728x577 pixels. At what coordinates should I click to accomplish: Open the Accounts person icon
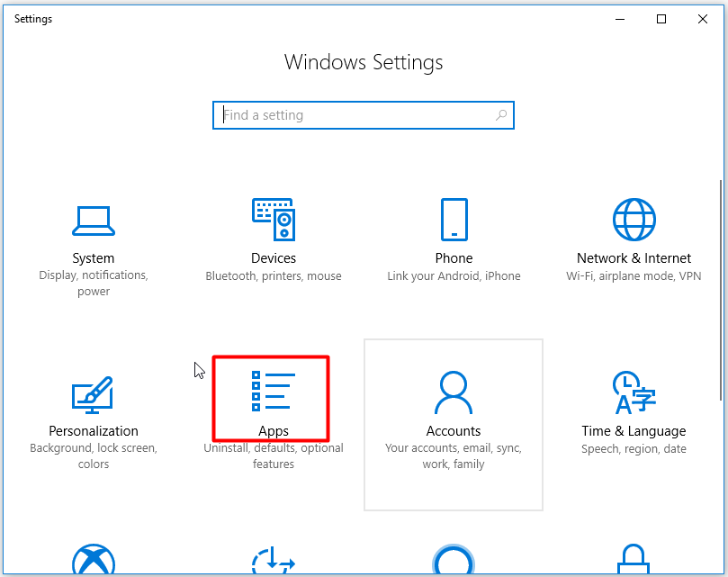click(x=454, y=392)
